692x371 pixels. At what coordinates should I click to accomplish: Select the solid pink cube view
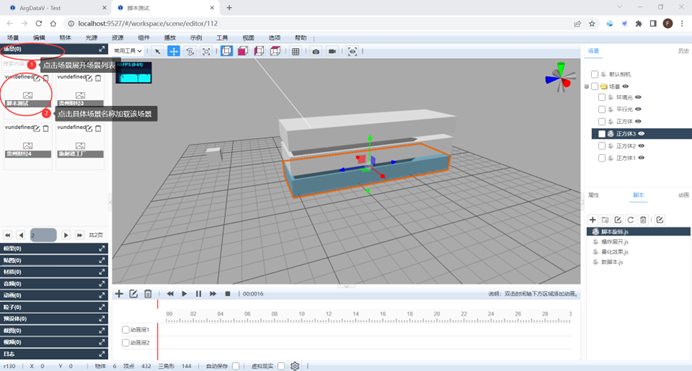[243, 51]
